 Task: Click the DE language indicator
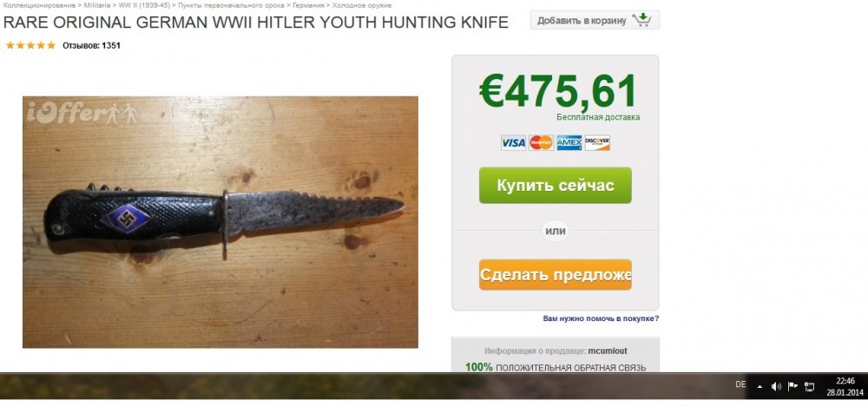(x=740, y=384)
